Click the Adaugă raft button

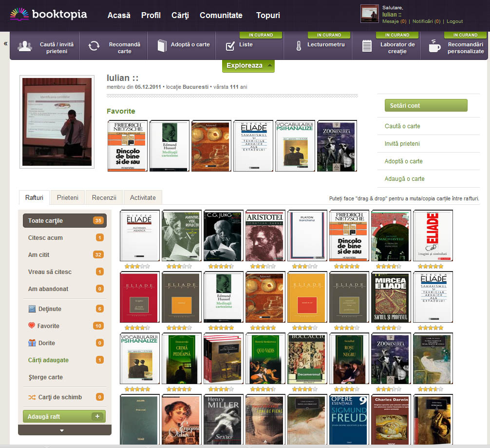64,416
